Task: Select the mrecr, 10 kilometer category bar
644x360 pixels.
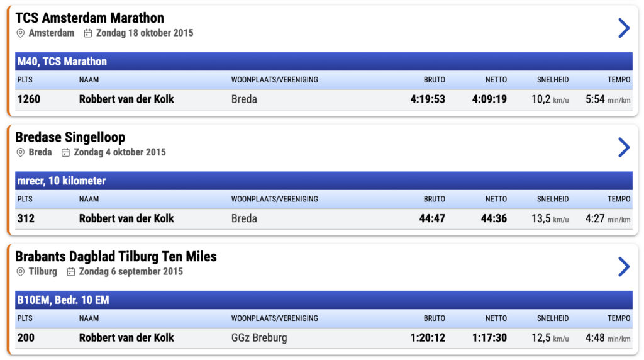Action: pos(324,181)
